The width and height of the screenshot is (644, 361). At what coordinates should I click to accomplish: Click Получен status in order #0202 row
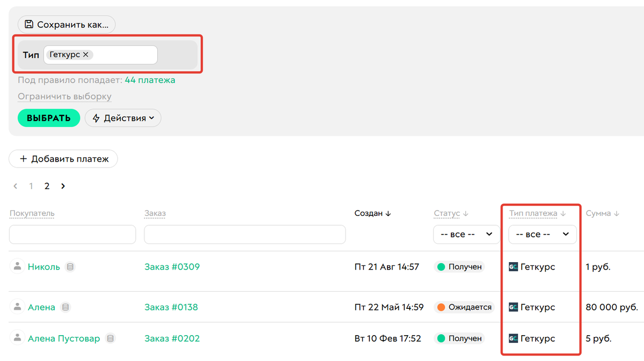click(x=459, y=338)
